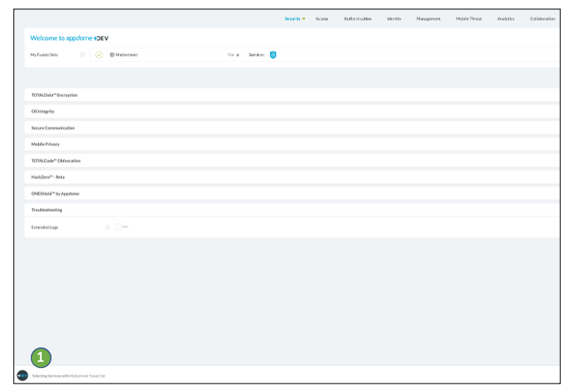Enable the Extended Logs toggle

coord(121,227)
